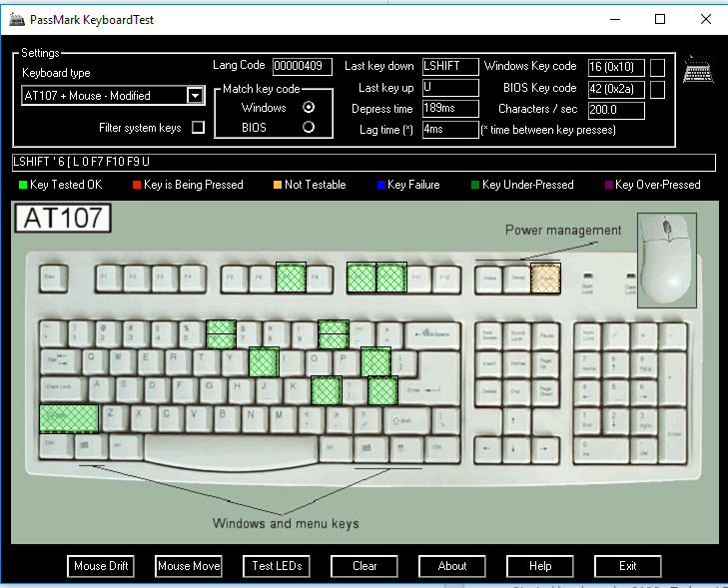Image resolution: width=728 pixels, height=588 pixels.
Task: Open Help from the bottom button row
Action: click(539, 566)
